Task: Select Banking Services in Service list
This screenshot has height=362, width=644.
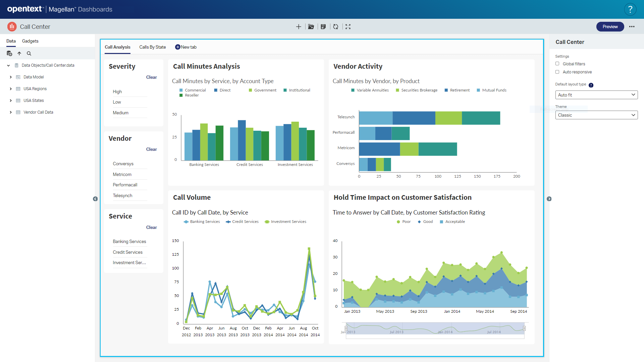Action: (130, 241)
